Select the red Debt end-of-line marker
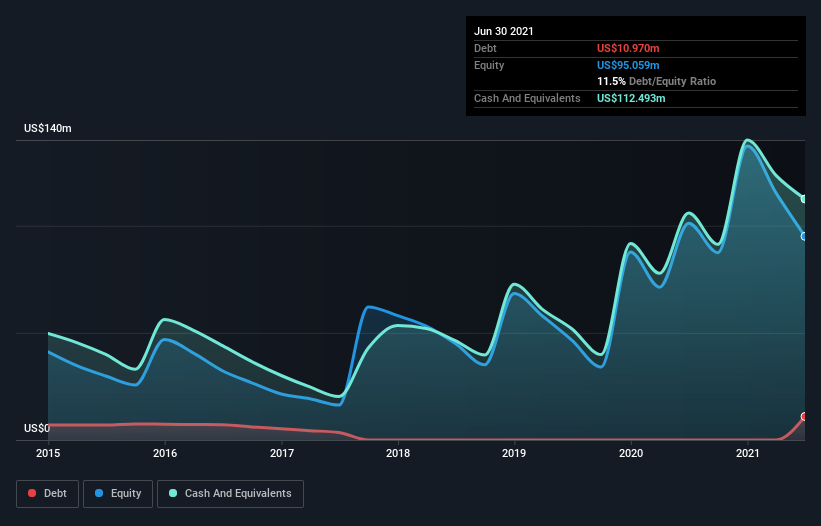 pyautogui.click(x=804, y=417)
